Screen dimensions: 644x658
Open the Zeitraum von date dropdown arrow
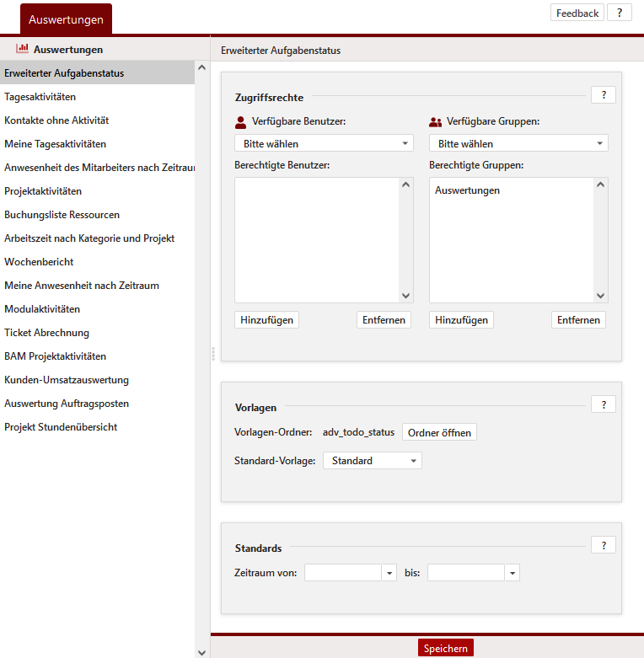[389, 573]
